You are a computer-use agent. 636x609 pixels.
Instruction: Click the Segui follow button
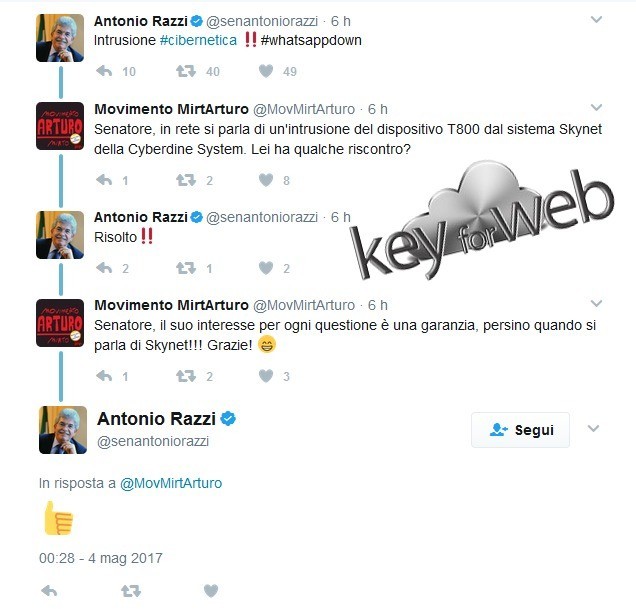click(520, 430)
